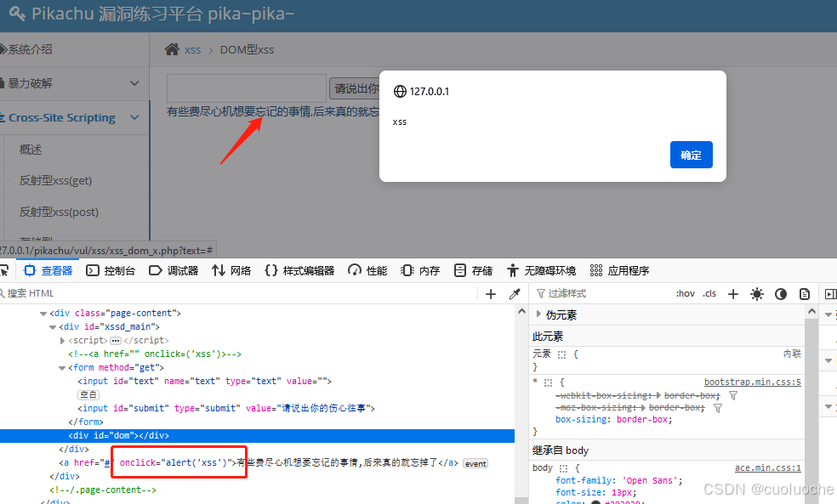Viewport: 837px width, 504px height.
Task: Open 反射型xss(get) sidebar entry
Action: [55, 181]
